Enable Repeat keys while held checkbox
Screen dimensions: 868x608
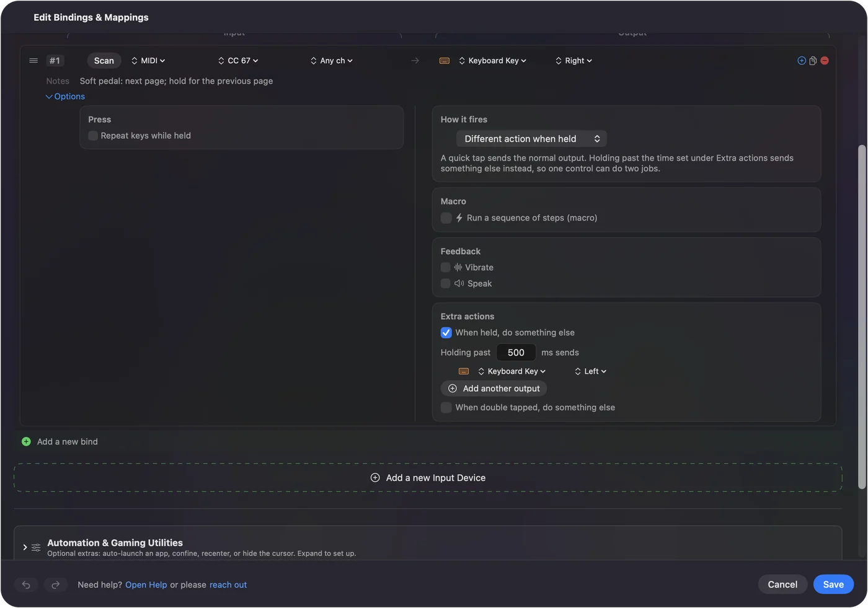click(x=93, y=136)
